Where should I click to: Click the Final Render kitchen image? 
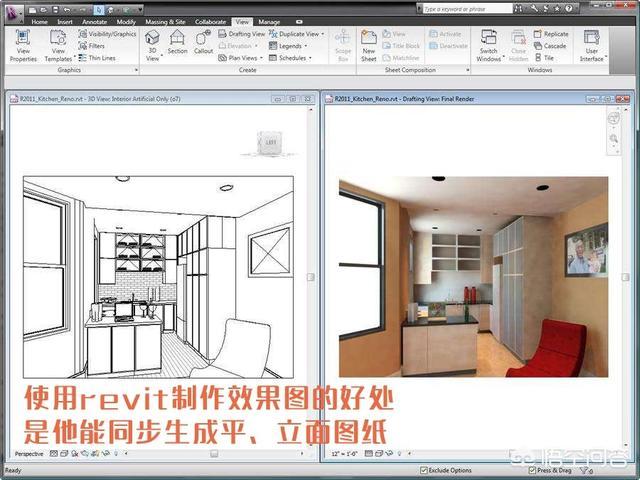[x=473, y=277]
